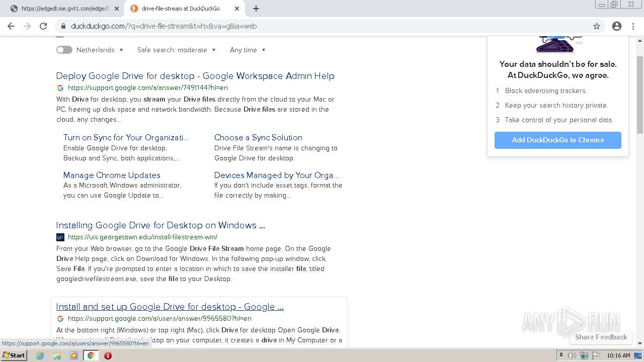Open Devices Managed by Your Organization sublink
This screenshot has height=362, width=644.
click(x=277, y=175)
